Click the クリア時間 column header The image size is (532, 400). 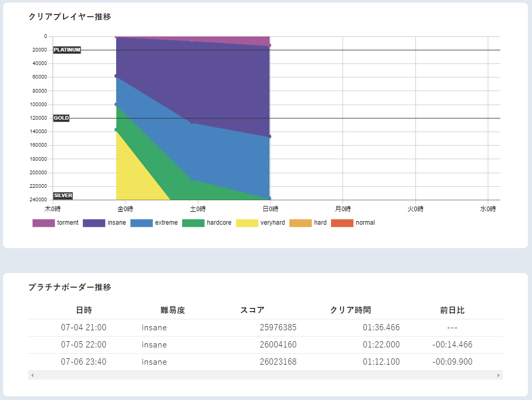click(350, 311)
